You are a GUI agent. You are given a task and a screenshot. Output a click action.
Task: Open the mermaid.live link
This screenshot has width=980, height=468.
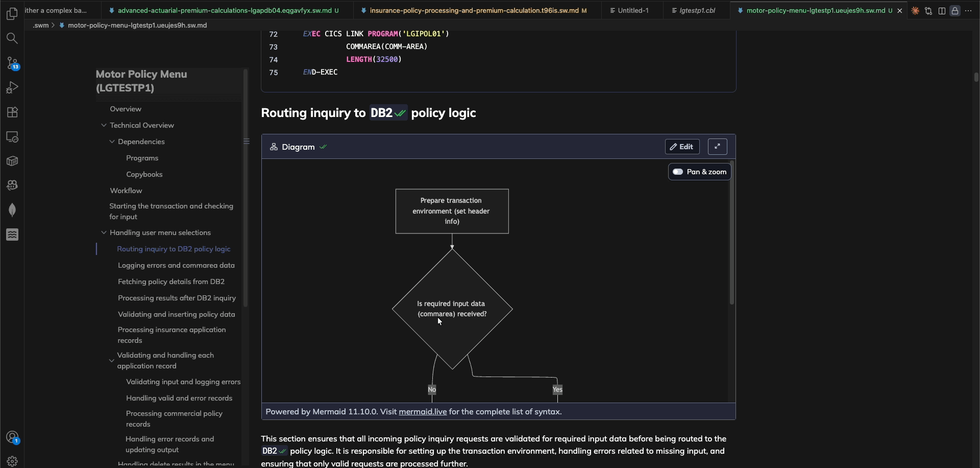coord(423,411)
